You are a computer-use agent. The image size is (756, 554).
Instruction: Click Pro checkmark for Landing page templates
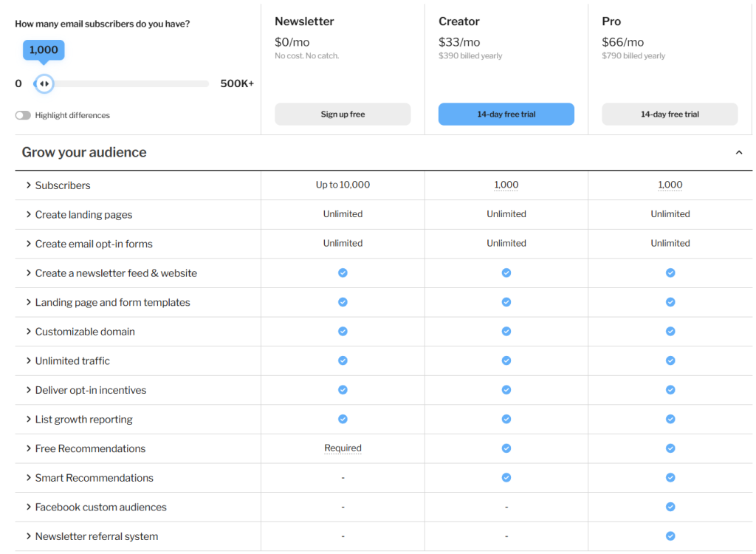(x=670, y=302)
